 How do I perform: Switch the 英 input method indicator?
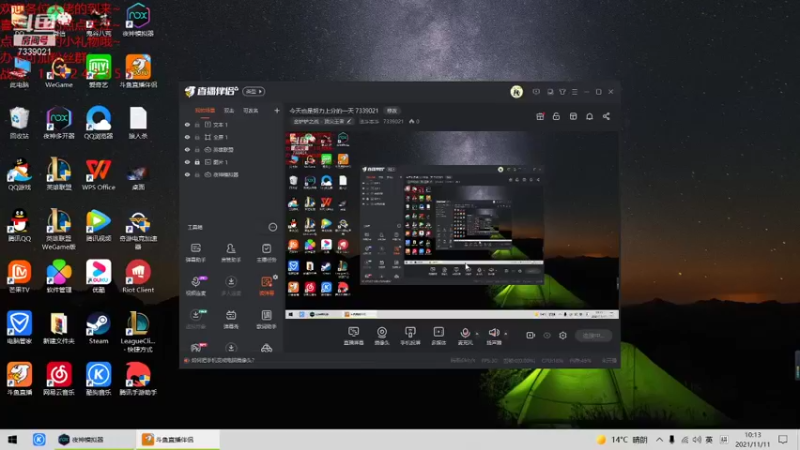tap(709, 439)
